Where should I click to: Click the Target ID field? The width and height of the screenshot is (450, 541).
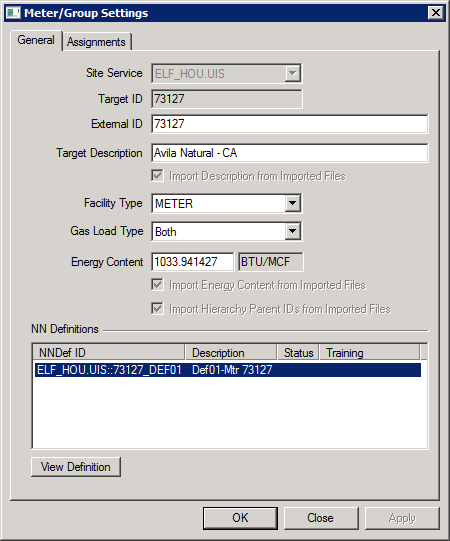[227, 99]
